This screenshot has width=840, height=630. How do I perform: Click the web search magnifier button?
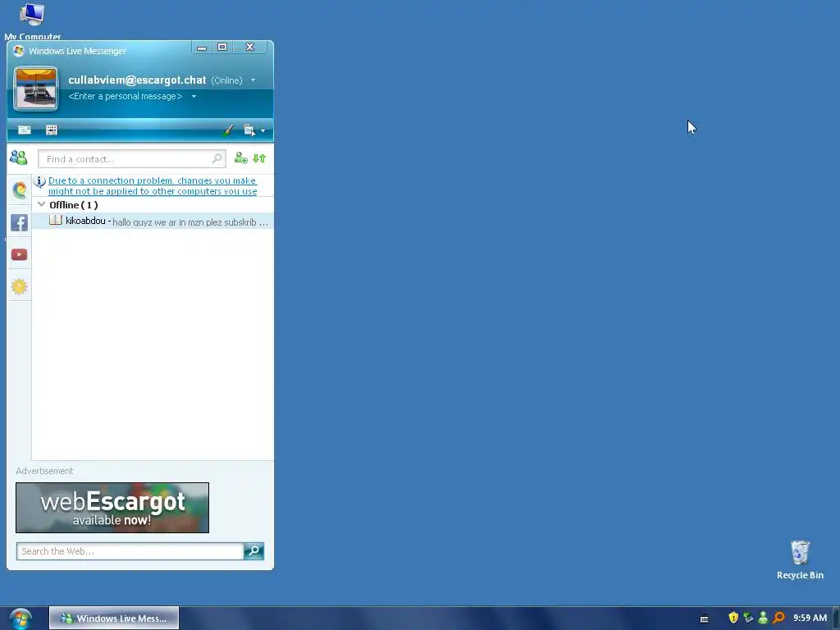coord(254,551)
